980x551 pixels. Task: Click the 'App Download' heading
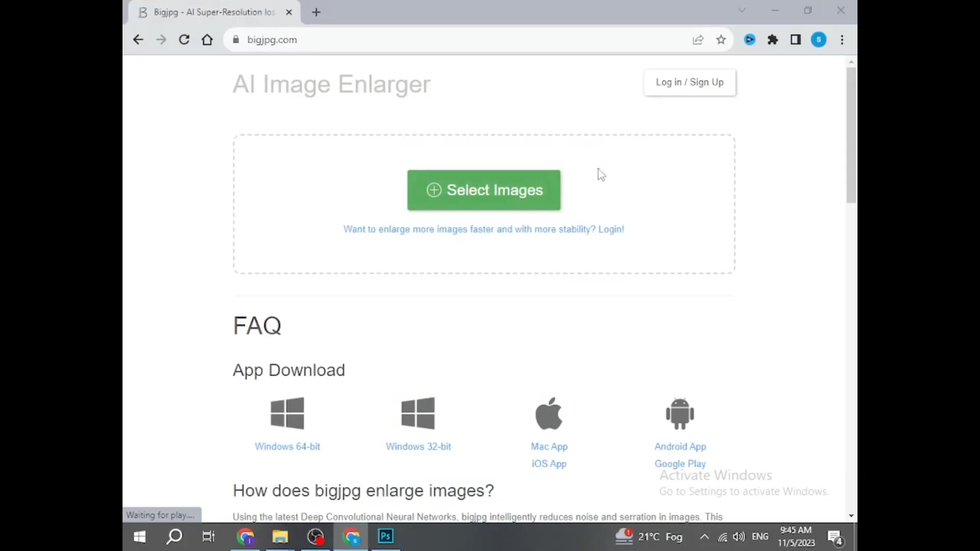point(289,370)
